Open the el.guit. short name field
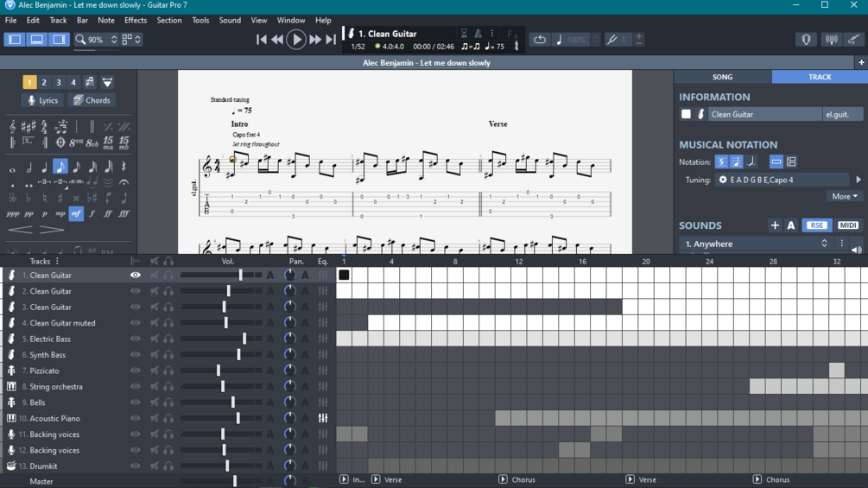Screen dimensions: 868x488 842,115
